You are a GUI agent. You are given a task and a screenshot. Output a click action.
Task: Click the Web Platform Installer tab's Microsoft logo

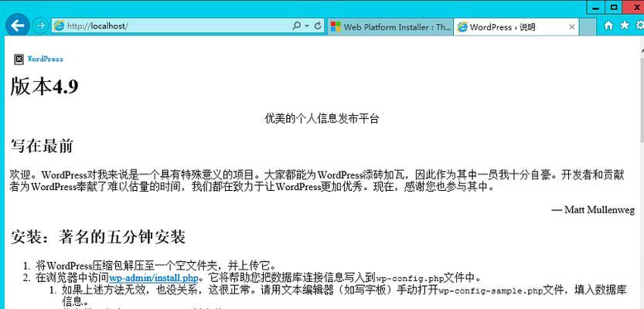pos(336,27)
